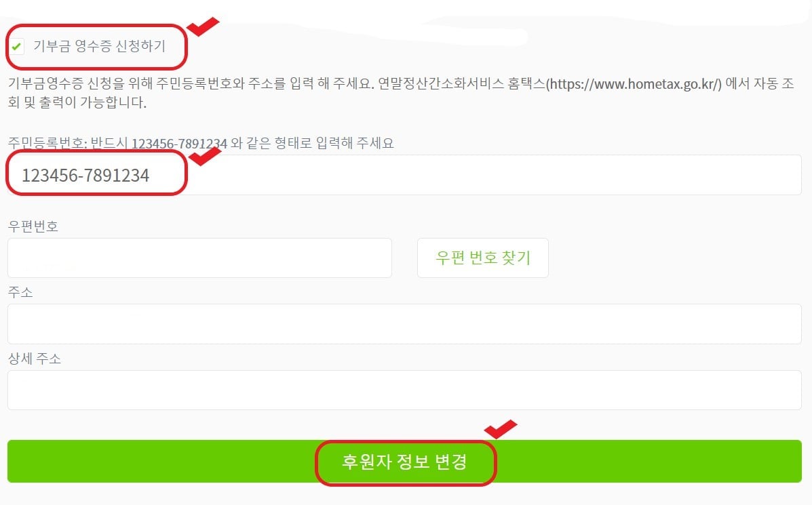Viewport: 812px width, 505px height.
Task: Toggle the 기부금 영수증 신청하기 checkbox
Action: click(x=16, y=47)
